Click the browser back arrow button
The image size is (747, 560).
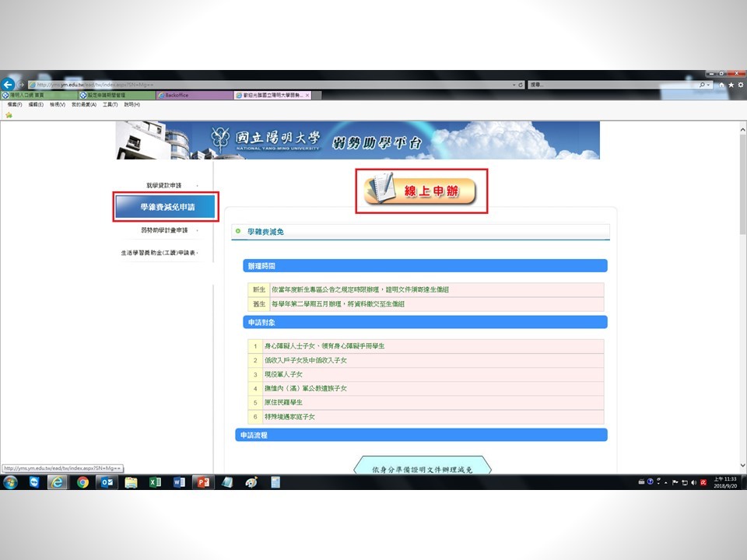[9, 84]
